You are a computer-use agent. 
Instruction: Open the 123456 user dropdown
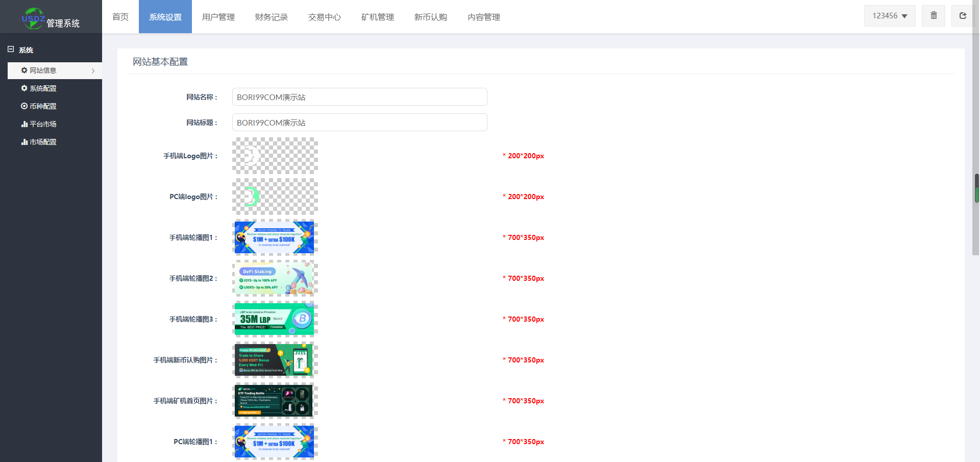[x=890, y=16]
